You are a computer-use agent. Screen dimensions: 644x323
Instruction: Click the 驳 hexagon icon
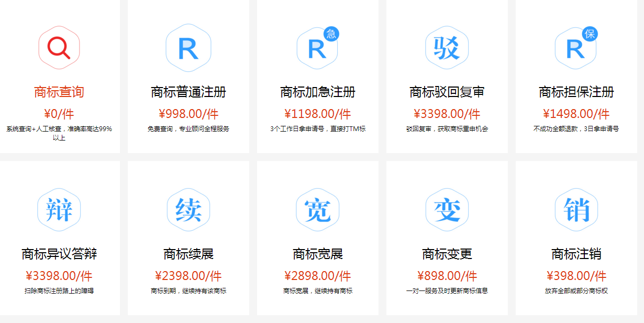[x=446, y=47]
